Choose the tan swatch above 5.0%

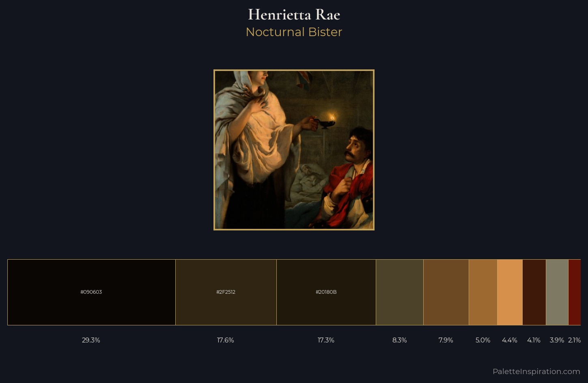[483, 292]
